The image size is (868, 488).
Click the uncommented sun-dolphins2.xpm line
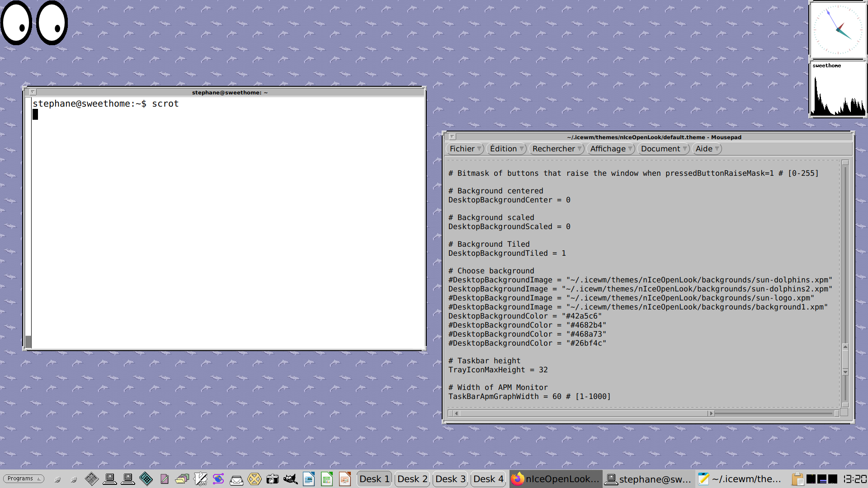(x=640, y=289)
